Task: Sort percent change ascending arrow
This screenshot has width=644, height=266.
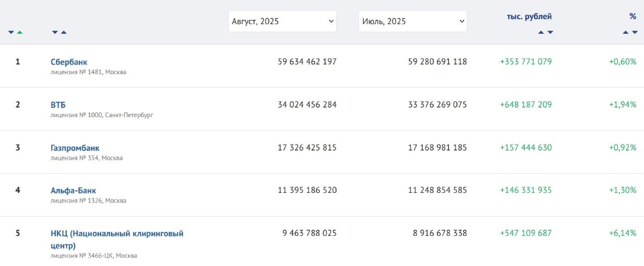Action: click(626, 32)
